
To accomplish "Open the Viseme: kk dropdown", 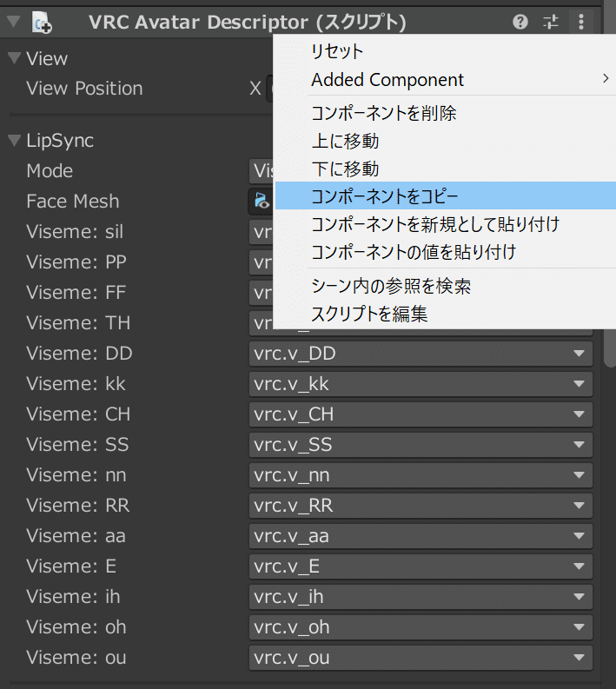I will point(421,384).
